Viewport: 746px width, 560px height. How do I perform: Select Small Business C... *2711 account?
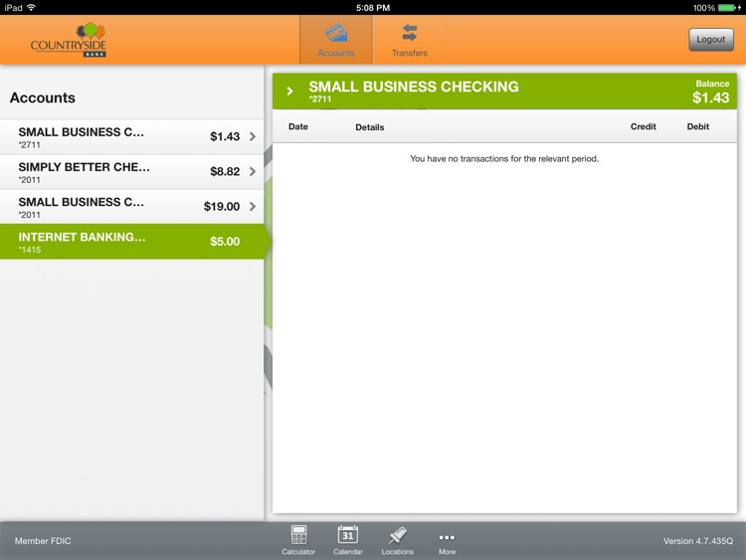tap(131, 136)
